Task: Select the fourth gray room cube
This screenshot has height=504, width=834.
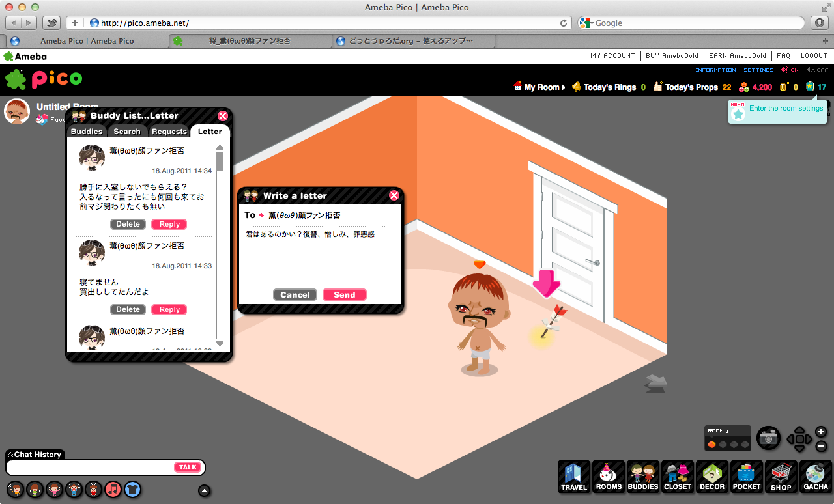Action: tap(745, 444)
